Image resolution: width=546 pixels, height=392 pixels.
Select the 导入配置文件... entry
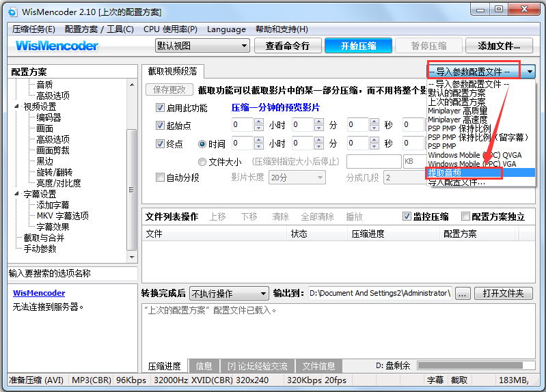coord(456,182)
